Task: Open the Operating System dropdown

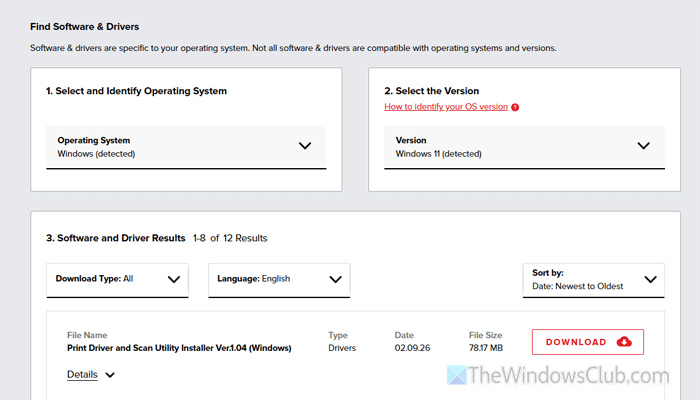Action: pos(186,147)
